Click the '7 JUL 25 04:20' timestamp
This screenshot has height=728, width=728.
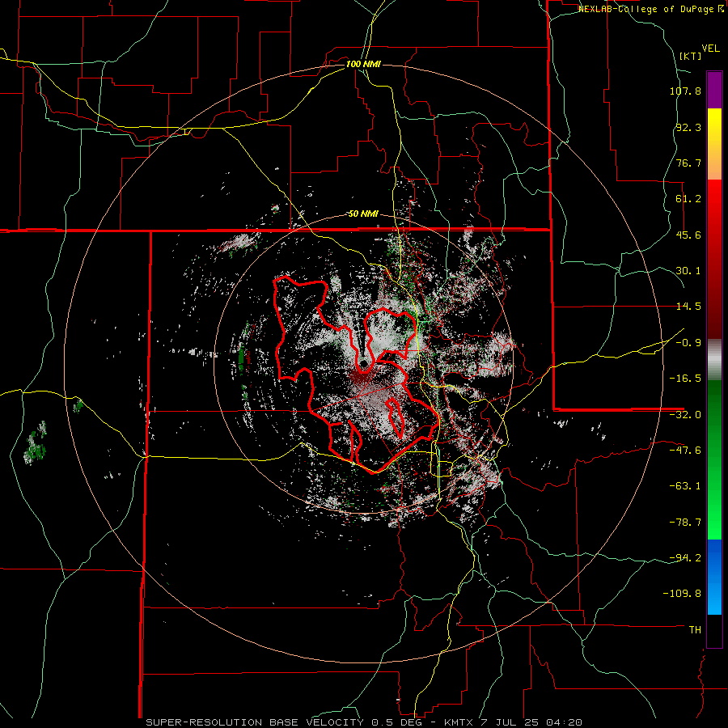[531, 722]
